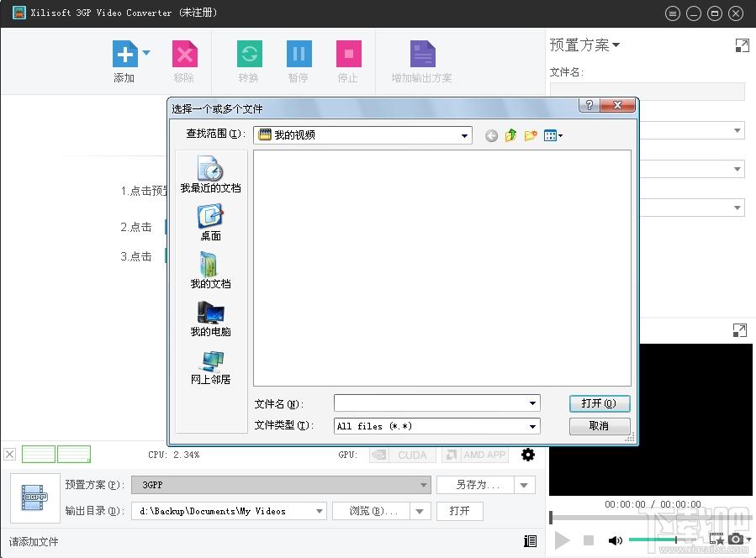This screenshot has height=558, width=756.
Task: Toggle CUDA GPU acceleration
Action: [x=403, y=455]
